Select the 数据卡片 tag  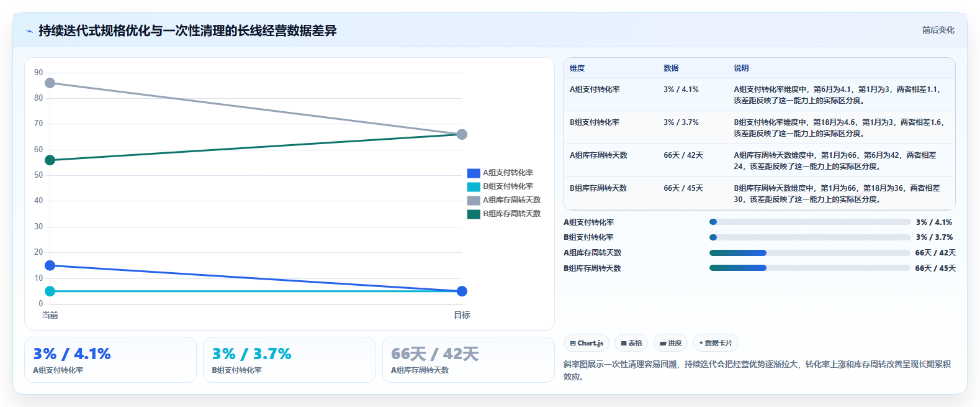(x=716, y=343)
